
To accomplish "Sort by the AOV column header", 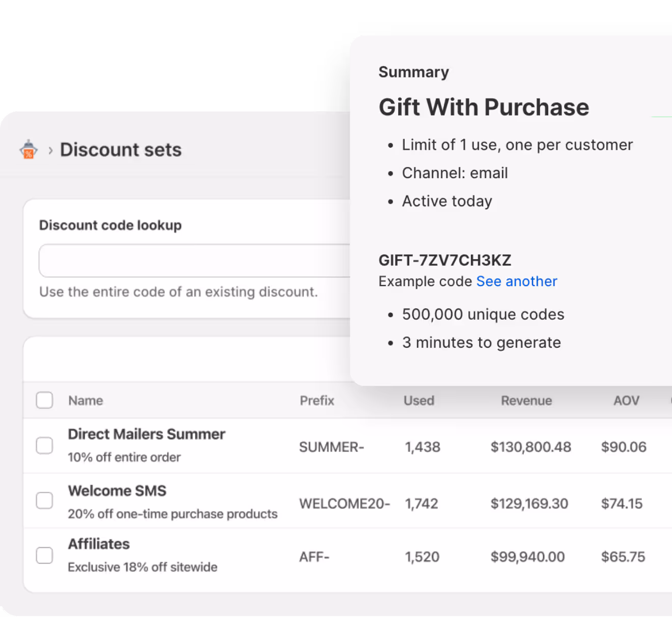I will 626,401.
